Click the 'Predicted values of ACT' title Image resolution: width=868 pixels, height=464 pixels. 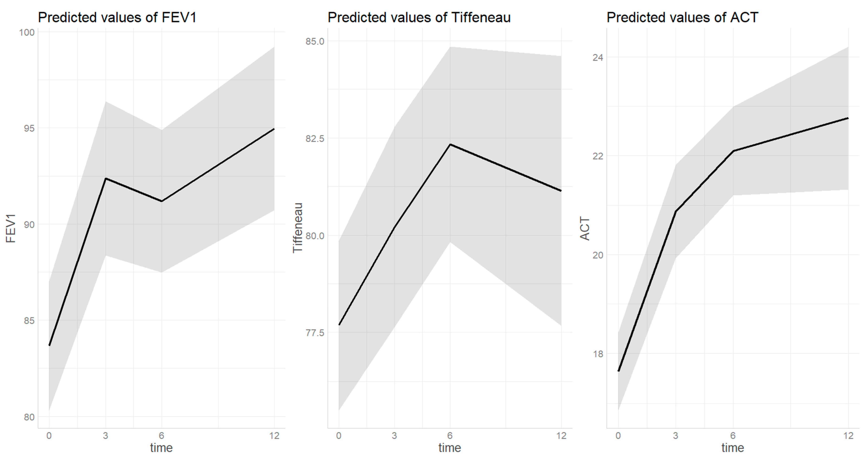682,17
